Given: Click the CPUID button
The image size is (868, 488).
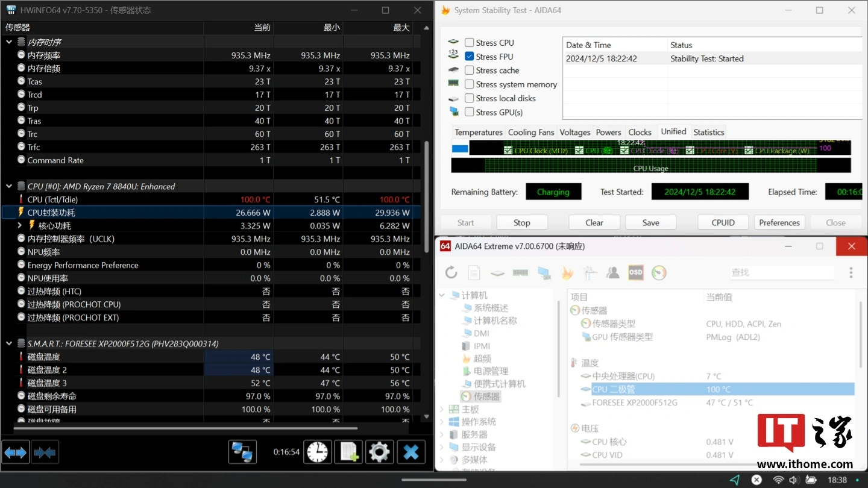Looking at the screenshot, I should coord(723,222).
